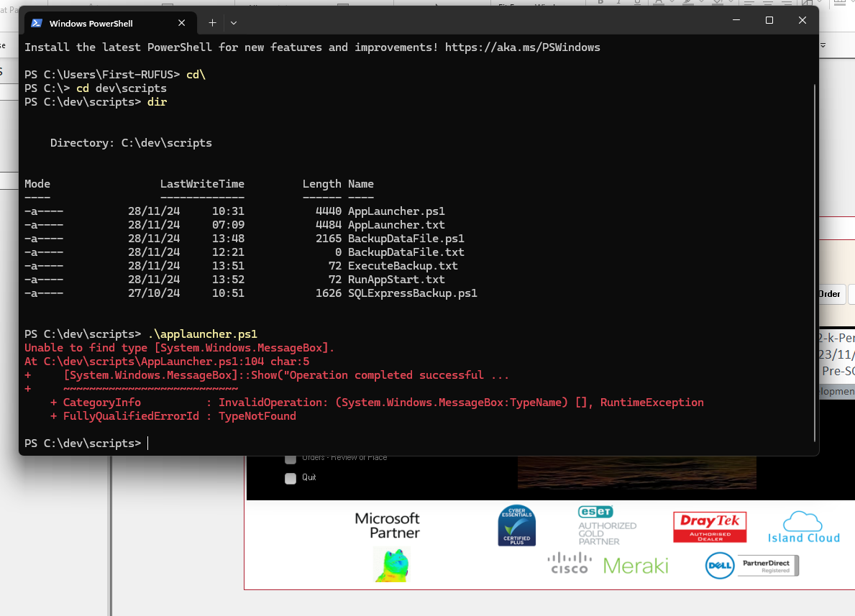
Task: Click the TypeNotFound error value
Action: point(257,416)
